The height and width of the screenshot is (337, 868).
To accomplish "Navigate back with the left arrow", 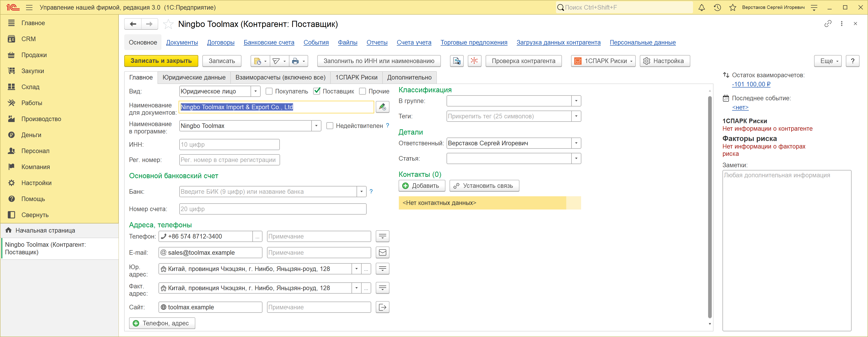I will click(x=133, y=24).
